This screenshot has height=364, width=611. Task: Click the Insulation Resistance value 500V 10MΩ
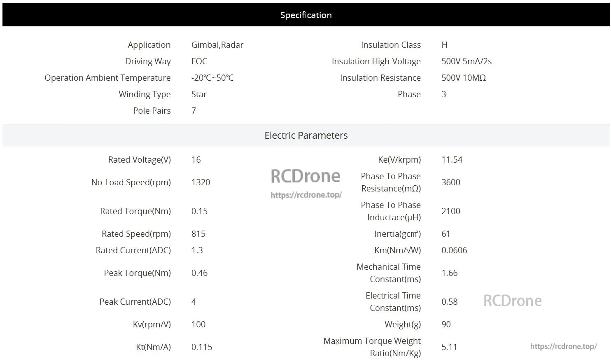pyautogui.click(x=464, y=78)
